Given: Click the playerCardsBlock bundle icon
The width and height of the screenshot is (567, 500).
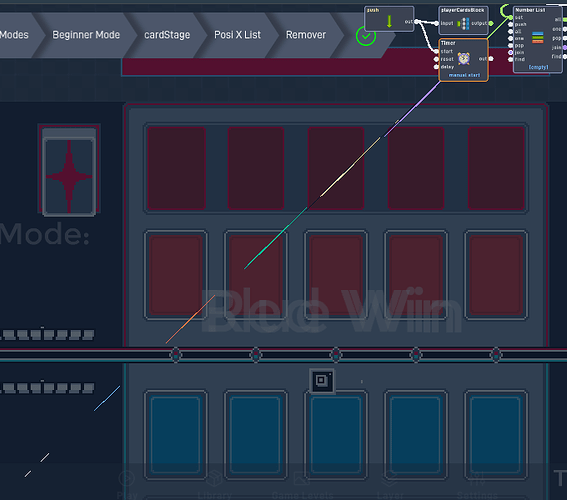Looking at the screenshot, I should click(463, 23).
